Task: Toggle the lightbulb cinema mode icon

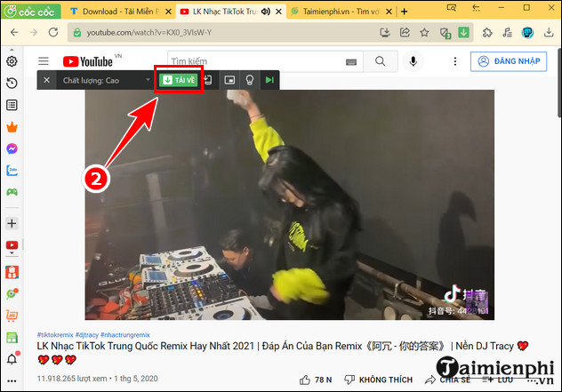Action: point(250,80)
